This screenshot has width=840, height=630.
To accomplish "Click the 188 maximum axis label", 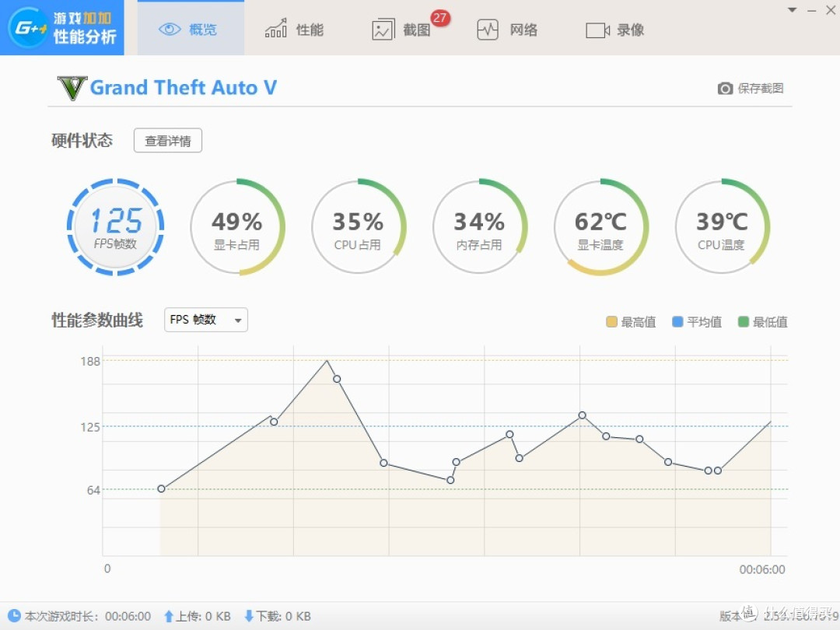I will coord(90,361).
